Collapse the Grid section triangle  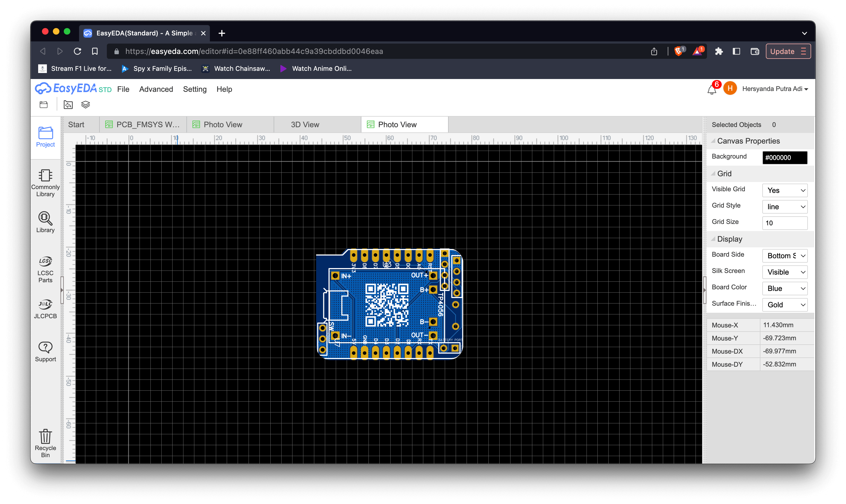tap(713, 174)
